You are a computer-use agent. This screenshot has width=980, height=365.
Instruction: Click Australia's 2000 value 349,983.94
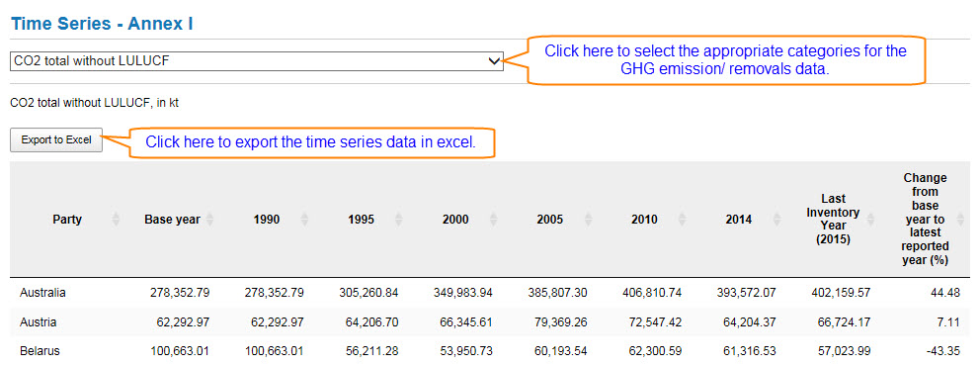point(462,293)
